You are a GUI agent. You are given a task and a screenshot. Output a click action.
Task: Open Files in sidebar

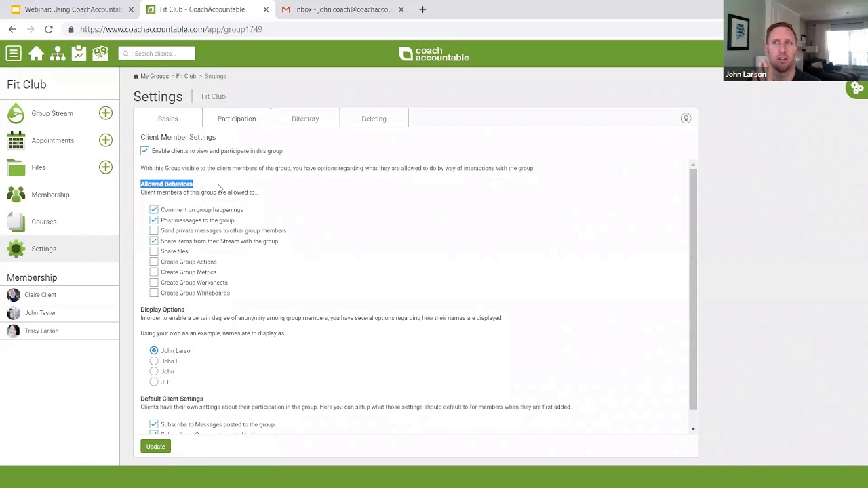[x=39, y=167]
